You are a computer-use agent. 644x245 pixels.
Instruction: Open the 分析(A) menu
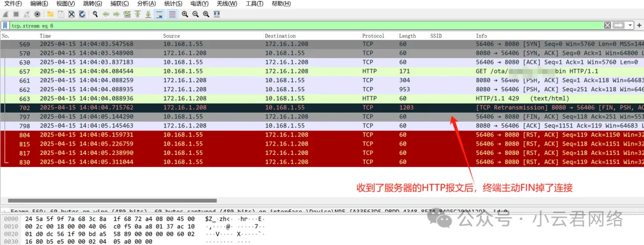click(146, 4)
